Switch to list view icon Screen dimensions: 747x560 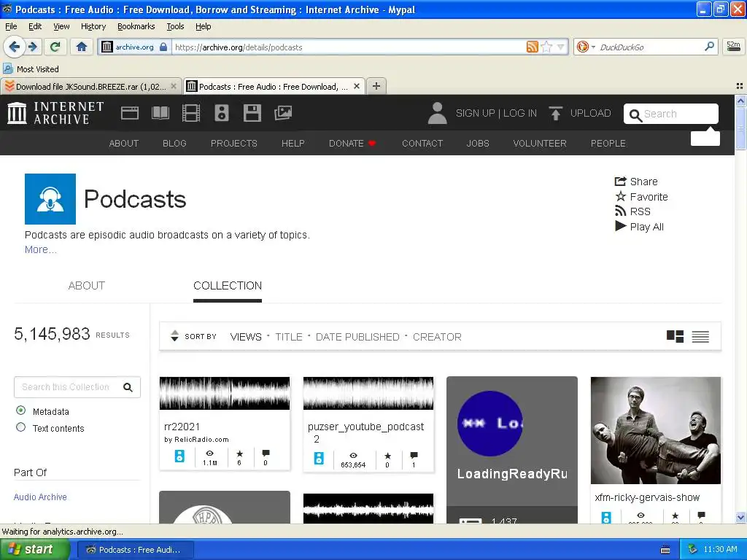tap(700, 337)
